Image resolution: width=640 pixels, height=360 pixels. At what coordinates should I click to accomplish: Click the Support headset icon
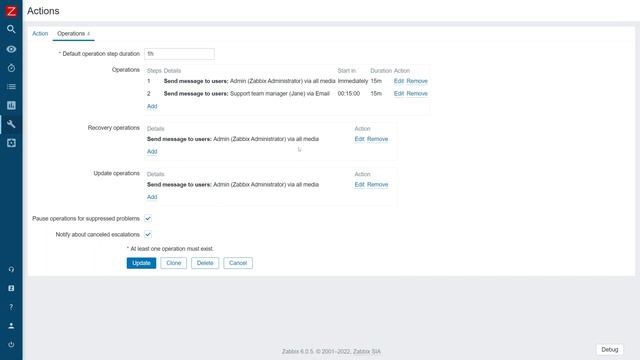(x=11, y=269)
